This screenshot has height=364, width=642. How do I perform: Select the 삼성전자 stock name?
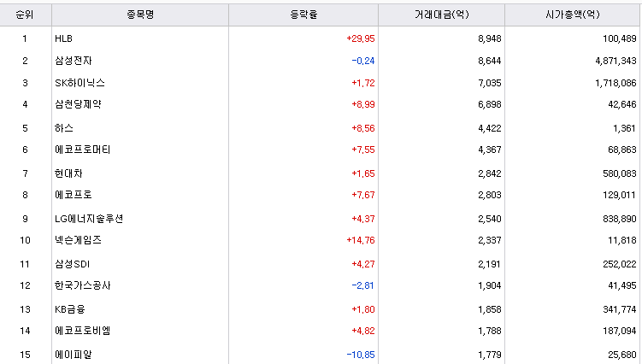pos(74,61)
